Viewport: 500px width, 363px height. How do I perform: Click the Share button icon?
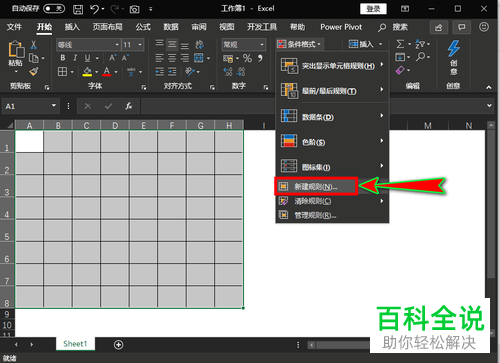(439, 27)
